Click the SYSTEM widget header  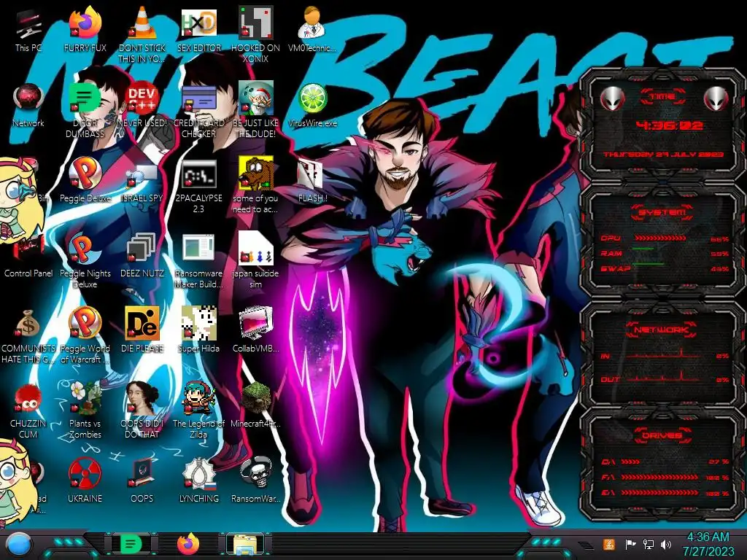[662, 212]
